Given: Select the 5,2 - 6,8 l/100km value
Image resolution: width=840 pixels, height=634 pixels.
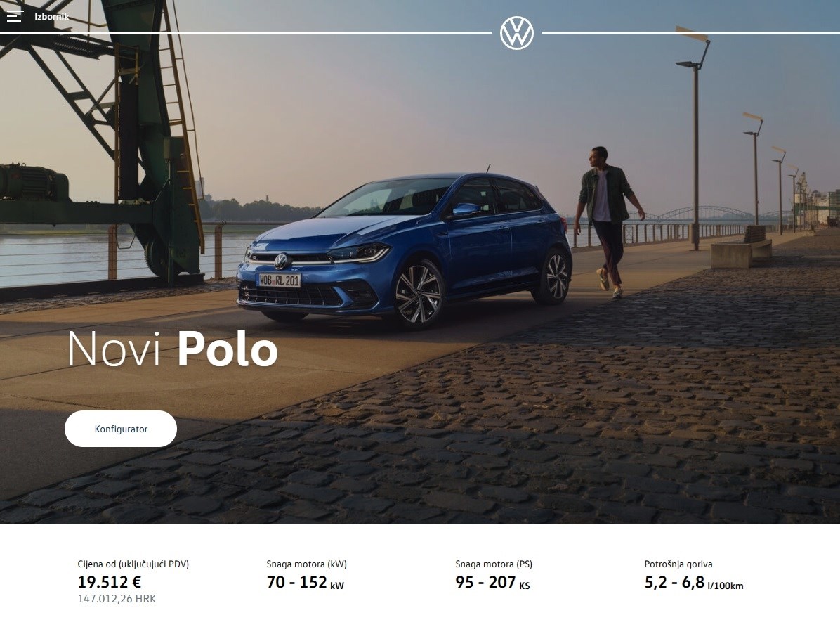Looking at the screenshot, I should click(x=694, y=582).
